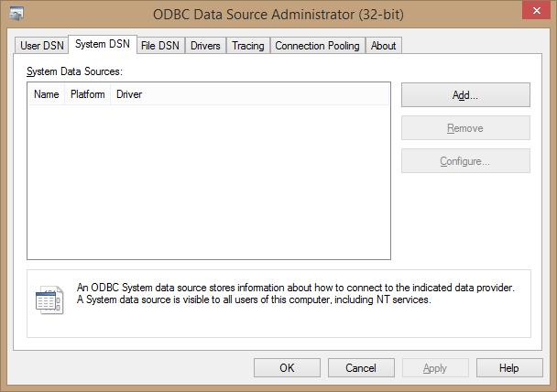The image size is (557, 392).
Task: Click the data source info icon
Action: (x=49, y=299)
